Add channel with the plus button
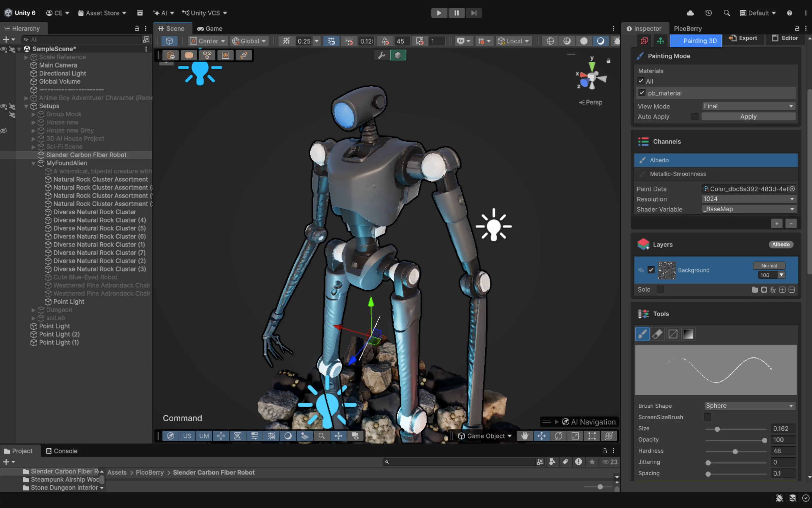 point(776,224)
